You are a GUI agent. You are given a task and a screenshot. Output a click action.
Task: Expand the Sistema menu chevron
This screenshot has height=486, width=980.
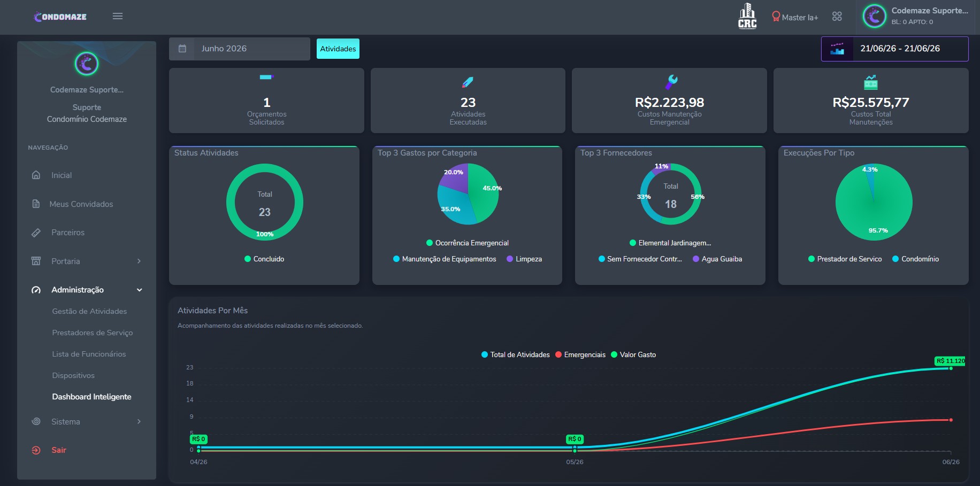(x=139, y=421)
